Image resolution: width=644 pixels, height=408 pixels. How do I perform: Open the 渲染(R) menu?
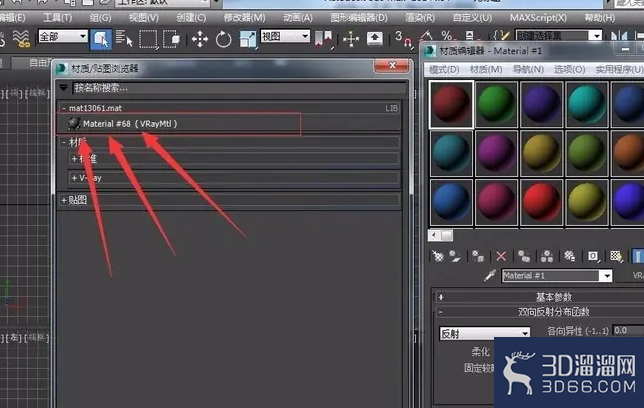coord(420,18)
